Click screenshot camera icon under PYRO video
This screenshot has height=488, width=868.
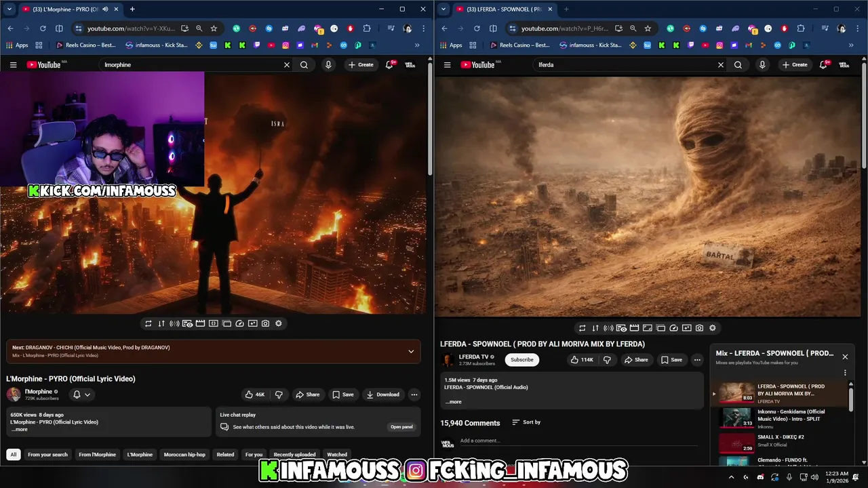coord(265,323)
